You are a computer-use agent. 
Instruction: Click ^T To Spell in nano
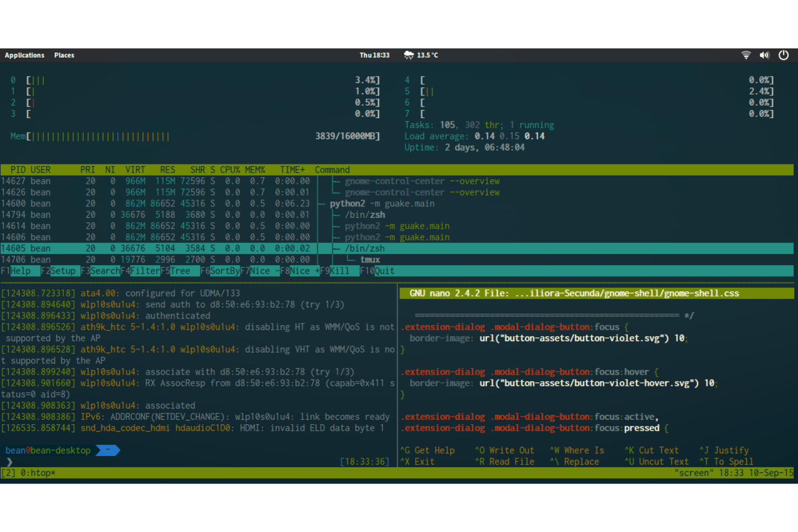[727, 462]
